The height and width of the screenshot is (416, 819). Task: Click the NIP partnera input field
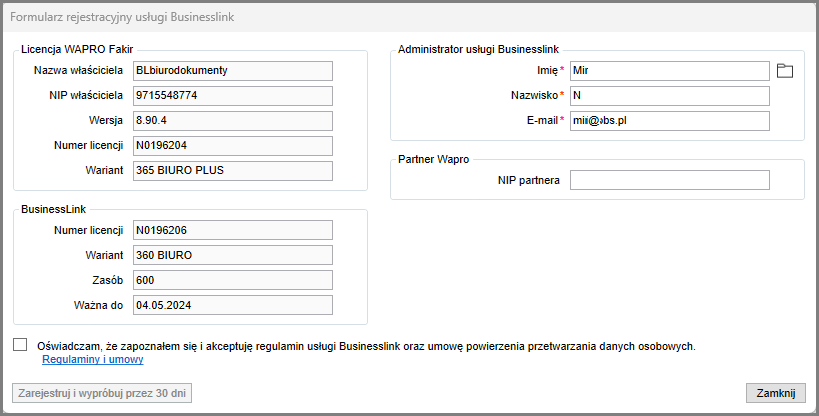pyautogui.click(x=670, y=180)
